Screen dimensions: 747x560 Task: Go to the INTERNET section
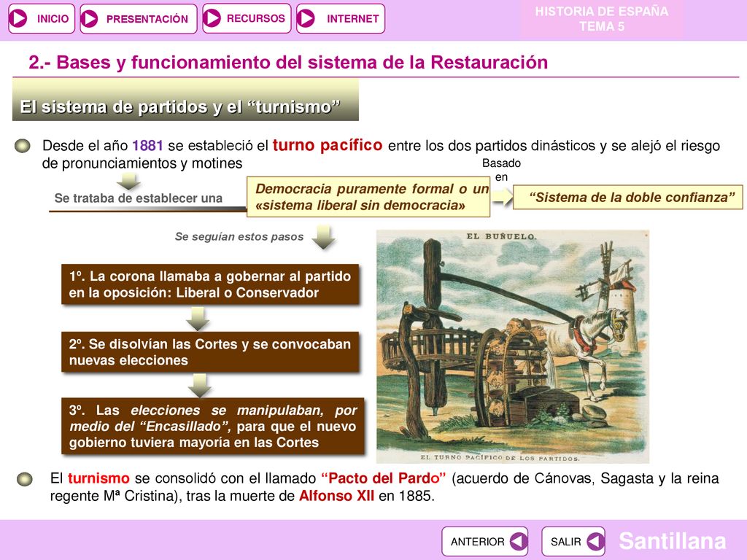(340, 18)
